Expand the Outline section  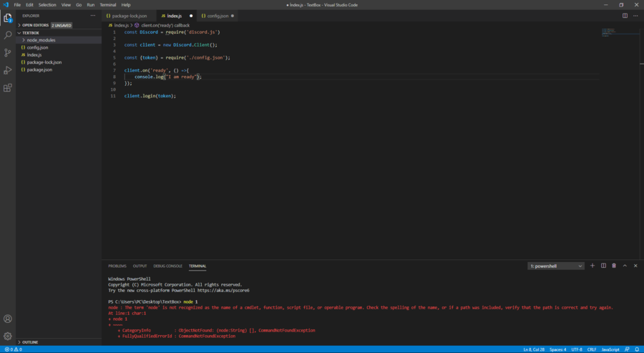coord(30,342)
